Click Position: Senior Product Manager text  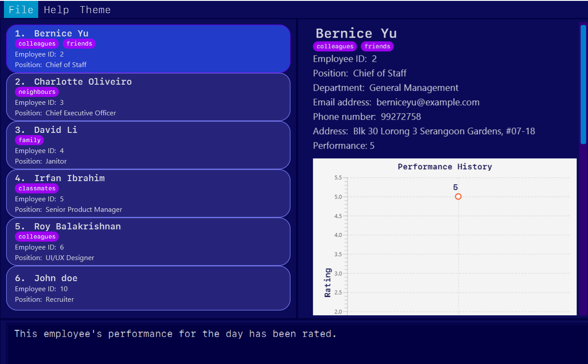[68, 210]
